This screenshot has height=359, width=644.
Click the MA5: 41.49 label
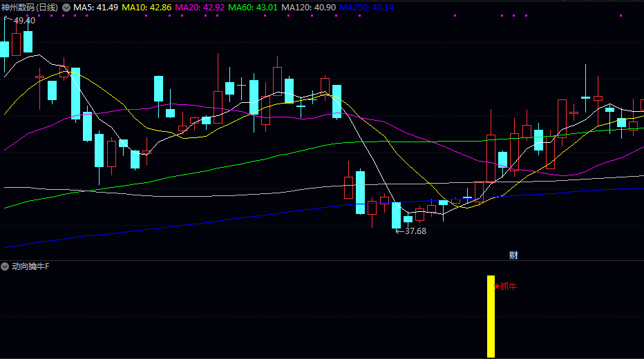tap(95, 7)
